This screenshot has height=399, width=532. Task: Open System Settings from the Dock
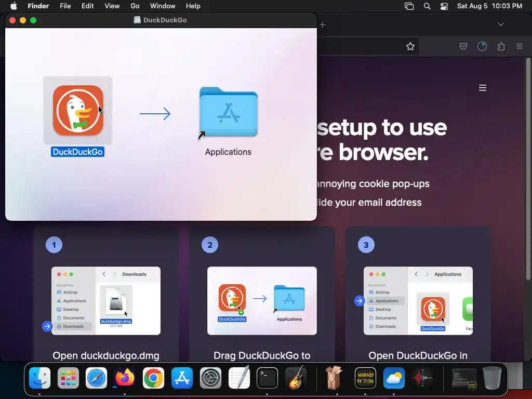(210, 378)
